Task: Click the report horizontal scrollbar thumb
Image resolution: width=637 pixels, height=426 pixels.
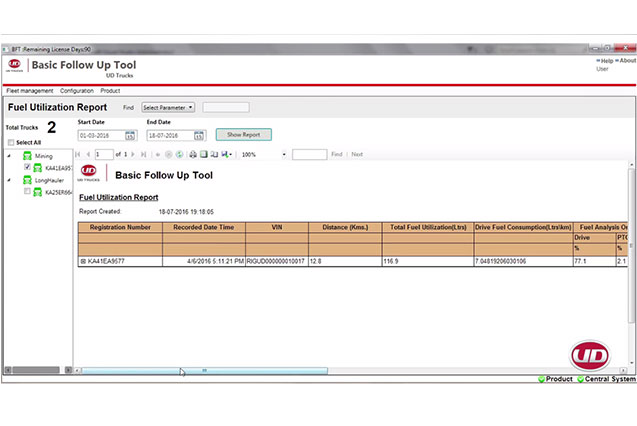Action: pyautogui.click(x=204, y=370)
